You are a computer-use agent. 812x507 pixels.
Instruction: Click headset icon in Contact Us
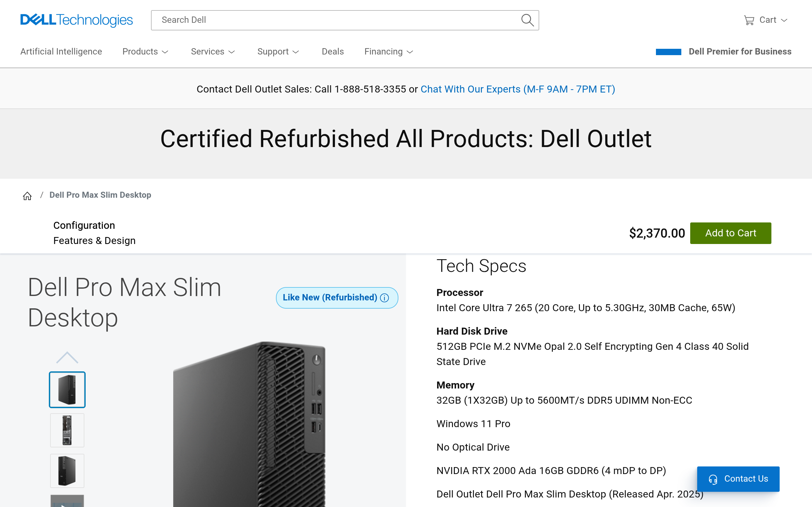(x=713, y=479)
